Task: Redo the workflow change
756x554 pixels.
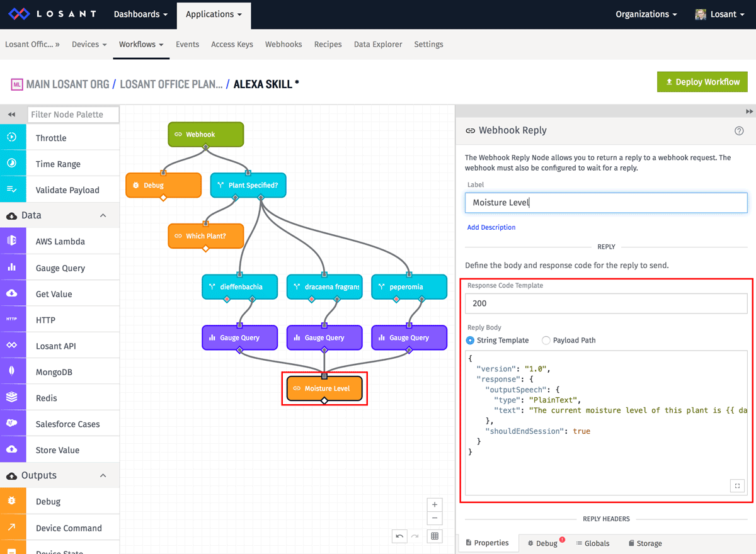Action: [415, 536]
